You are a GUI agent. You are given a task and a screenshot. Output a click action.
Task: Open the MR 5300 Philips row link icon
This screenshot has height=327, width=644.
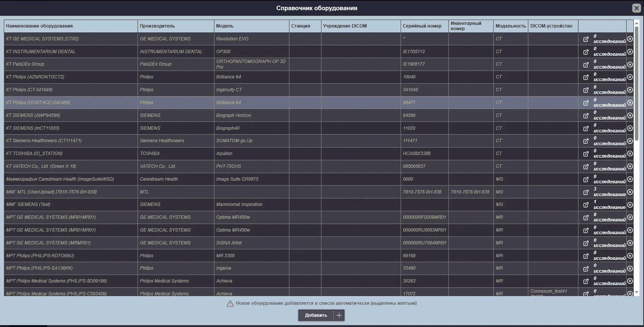click(x=586, y=256)
